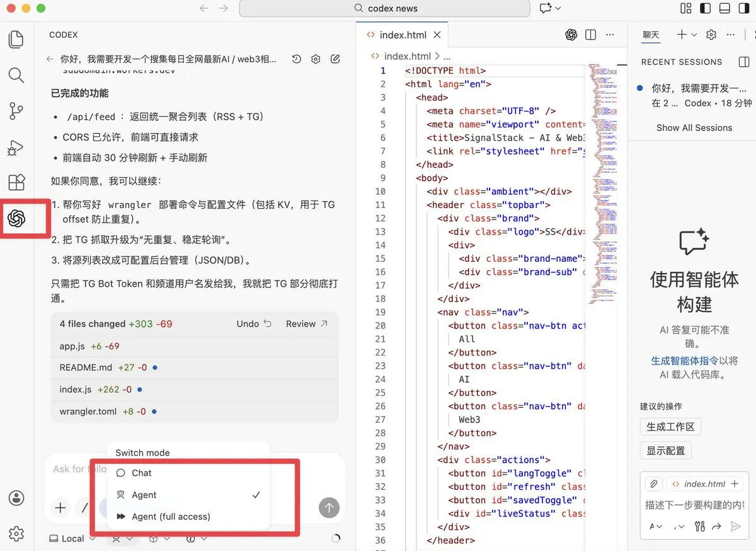Open the recent session 你好，我需要开发一
The image size is (756, 551).
[x=694, y=95]
